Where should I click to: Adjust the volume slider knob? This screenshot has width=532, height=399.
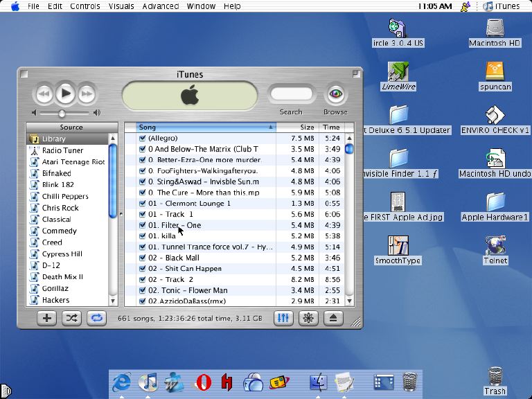pos(62,113)
